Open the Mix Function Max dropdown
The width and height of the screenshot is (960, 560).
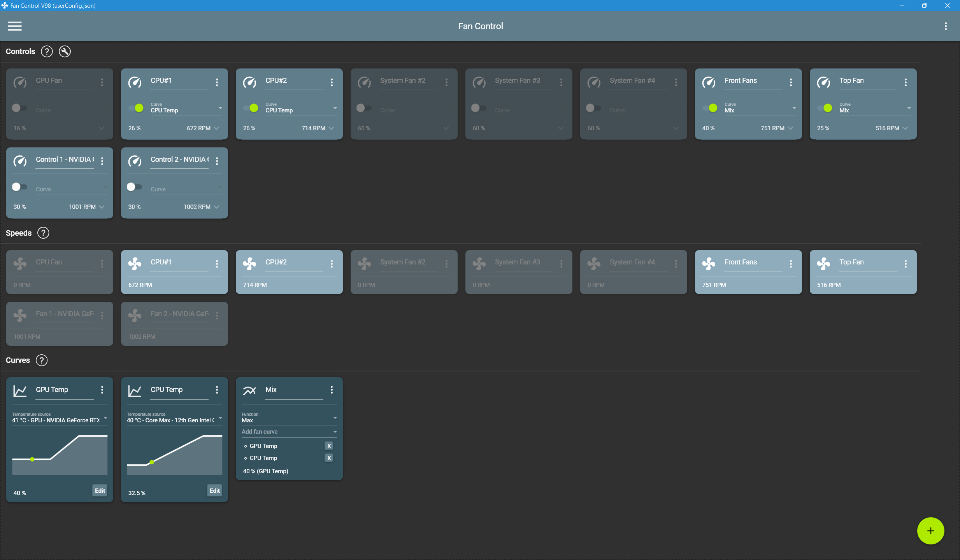tap(289, 418)
